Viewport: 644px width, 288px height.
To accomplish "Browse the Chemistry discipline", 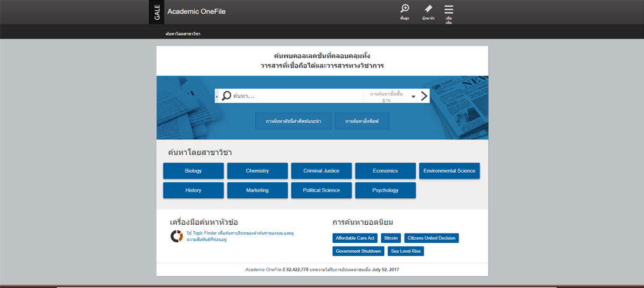I will pyautogui.click(x=257, y=171).
